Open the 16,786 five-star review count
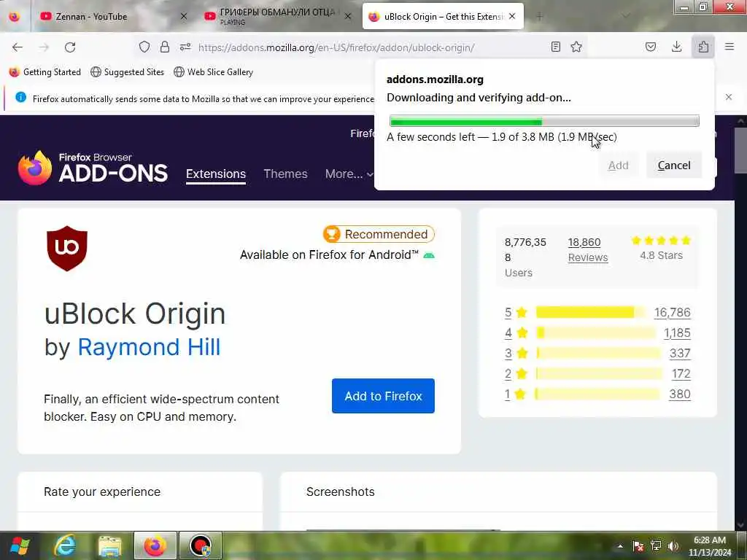This screenshot has width=747, height=560. [x=672, y=312]
